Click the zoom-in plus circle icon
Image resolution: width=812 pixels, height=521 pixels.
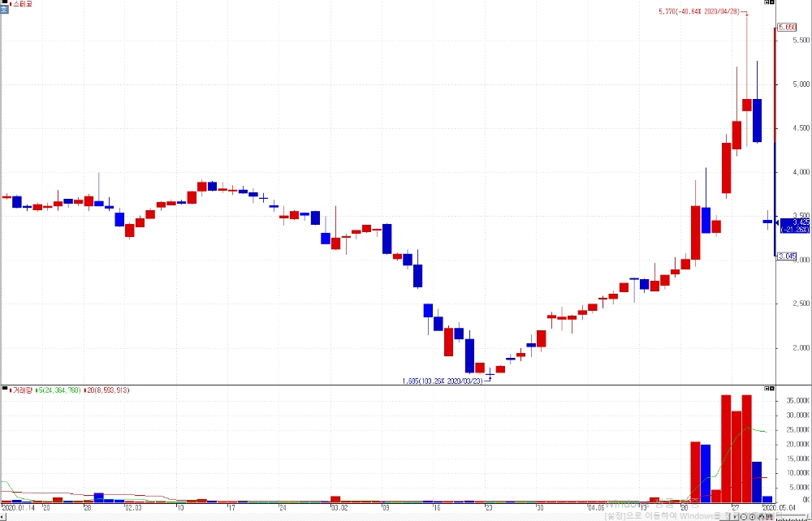click(x=752, y=517)
